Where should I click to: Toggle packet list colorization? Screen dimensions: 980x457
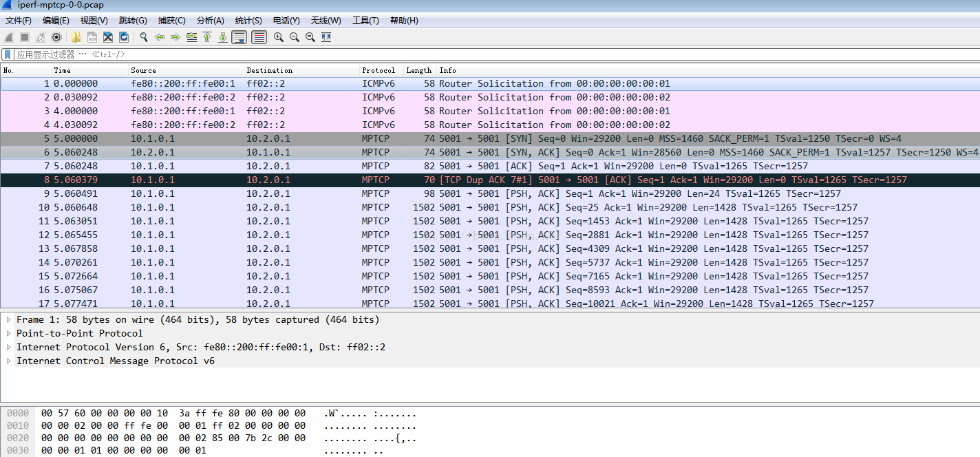[259, 37]
